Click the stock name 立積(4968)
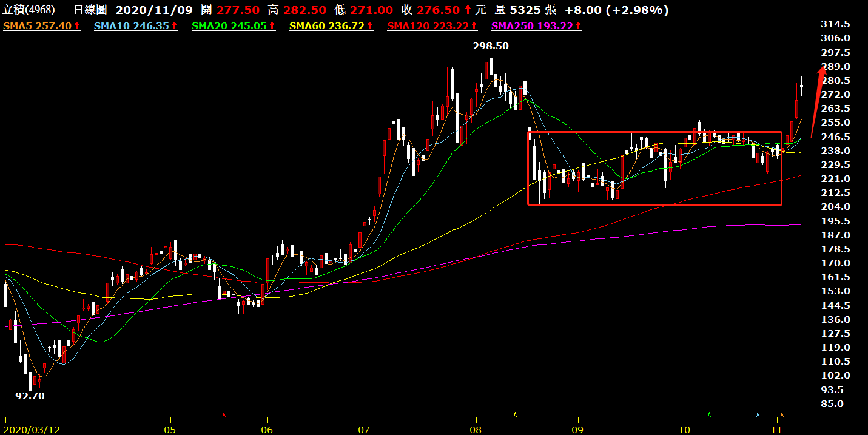The width and height of the screenshot is (868, 435). [28, 10]
